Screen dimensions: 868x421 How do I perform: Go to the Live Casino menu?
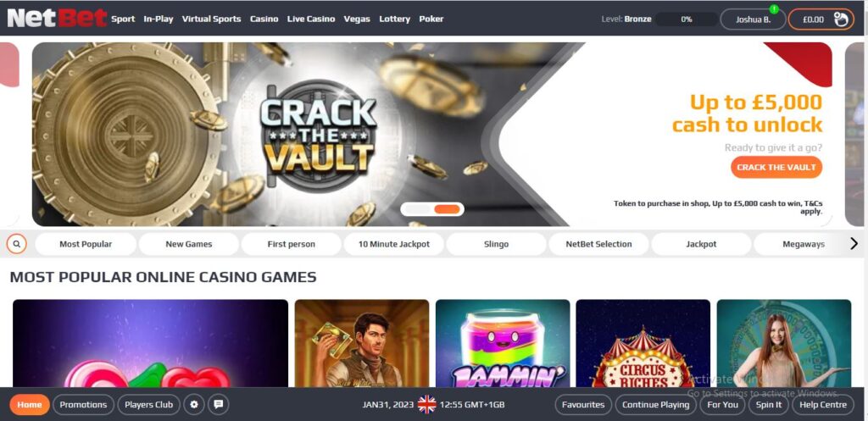click(311, 19)
